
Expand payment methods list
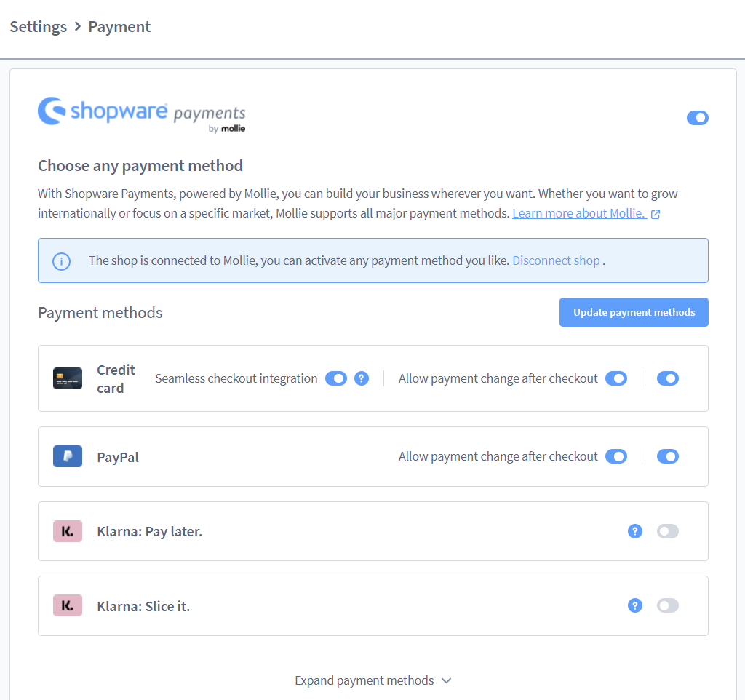click(x=373, y=680)
